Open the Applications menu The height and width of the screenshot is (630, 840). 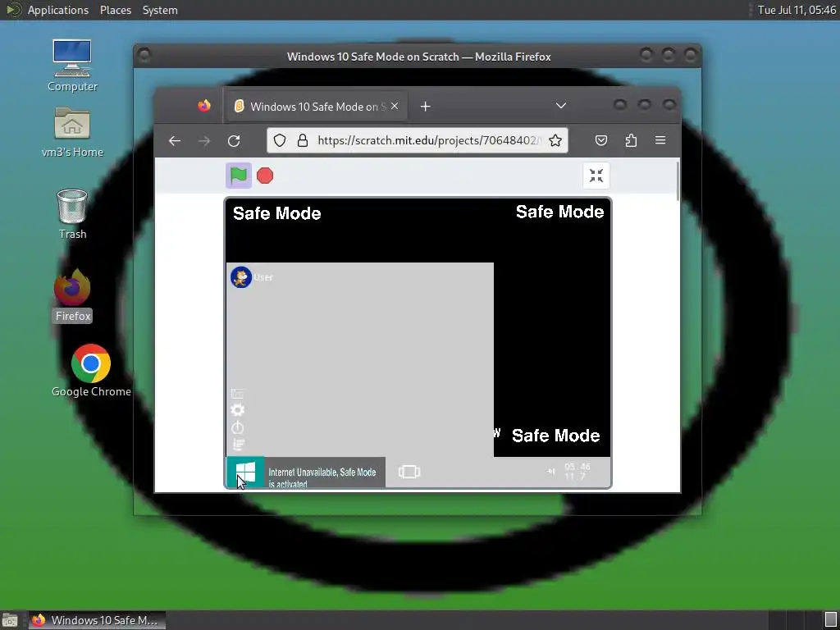58,10
